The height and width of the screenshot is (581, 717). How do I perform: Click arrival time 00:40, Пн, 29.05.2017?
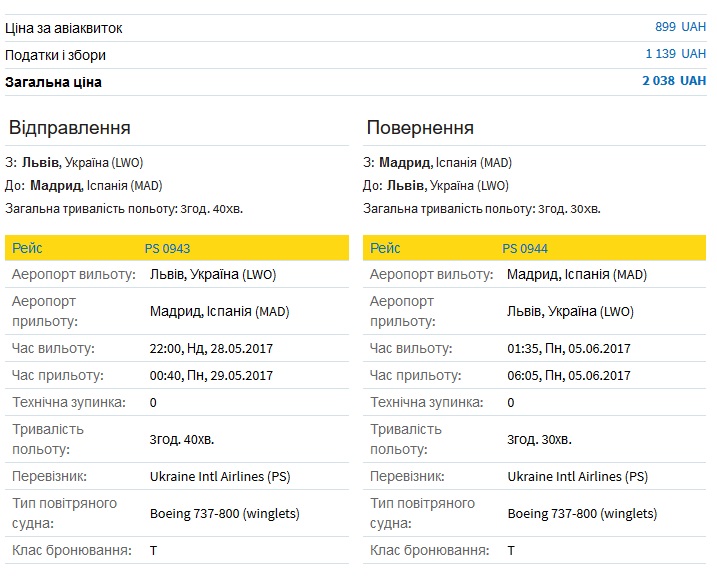pos(211,376)
